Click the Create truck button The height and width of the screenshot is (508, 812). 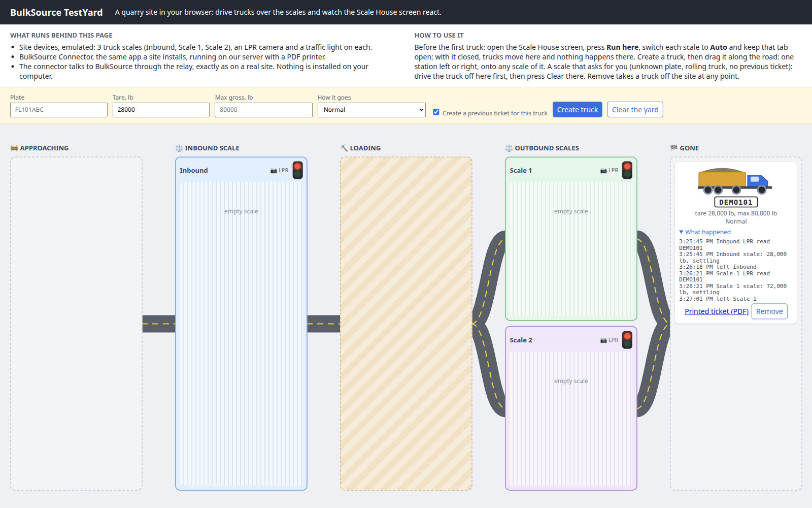click(x=578, y=110)
